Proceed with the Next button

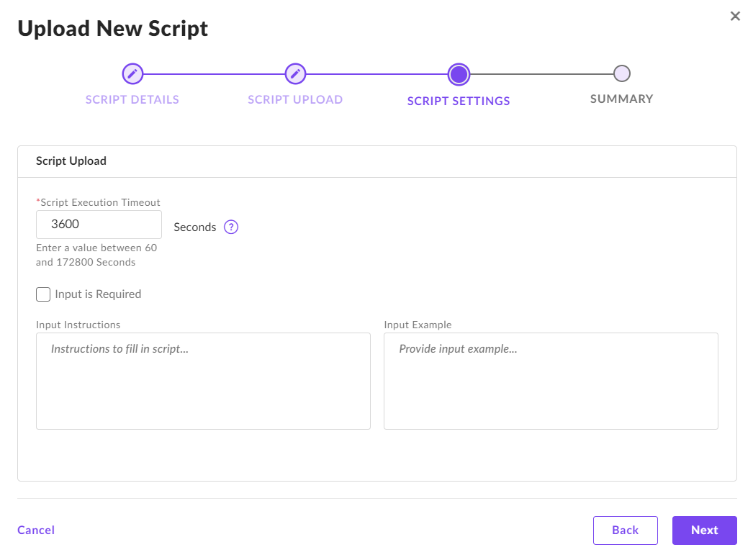point(704,530)
